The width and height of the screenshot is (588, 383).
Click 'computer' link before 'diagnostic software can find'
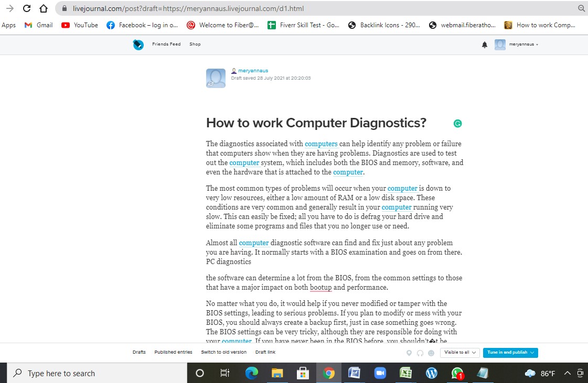click(x=254, y=243)
